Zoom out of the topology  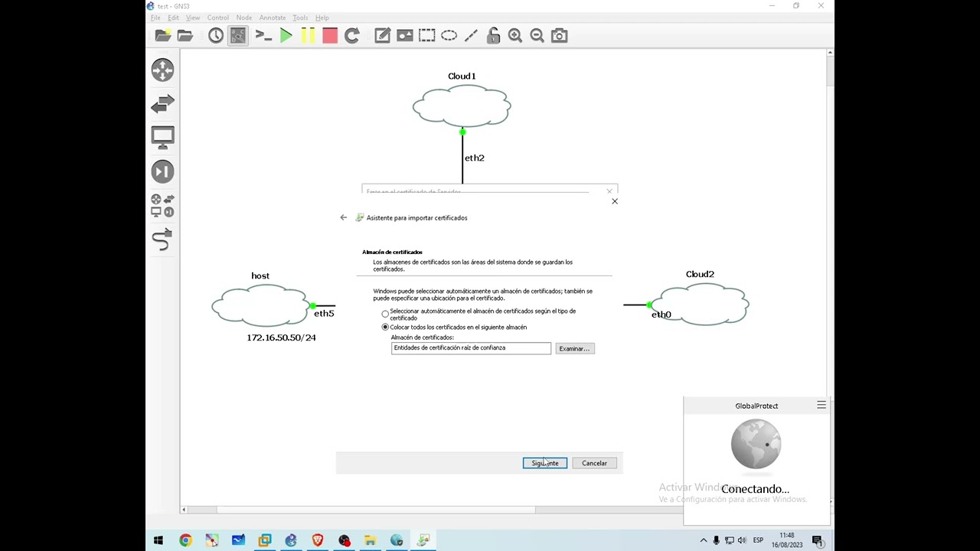click(537, 35)
